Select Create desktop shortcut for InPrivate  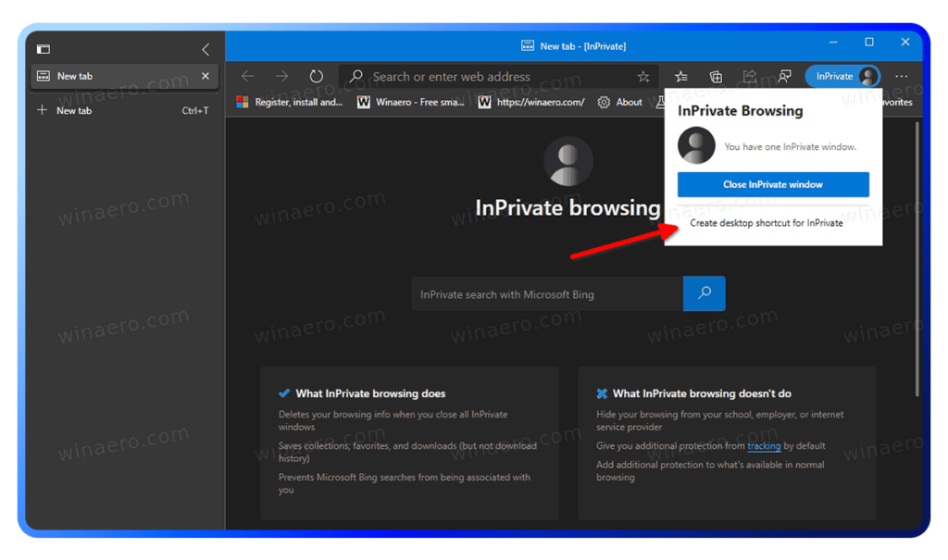(x=767, y=223)
